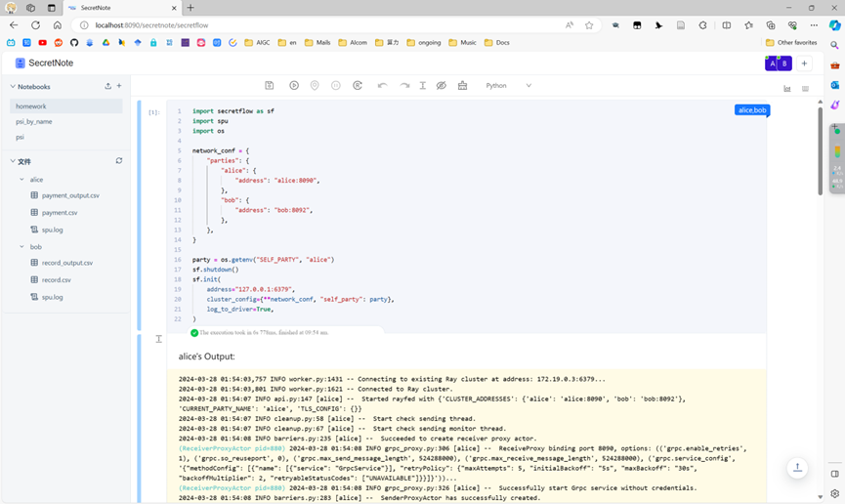Image resolution: width=845 pixels, height=504 pixels.
Task: Open the psi_by_name notebook
Action: pos(34,122)
